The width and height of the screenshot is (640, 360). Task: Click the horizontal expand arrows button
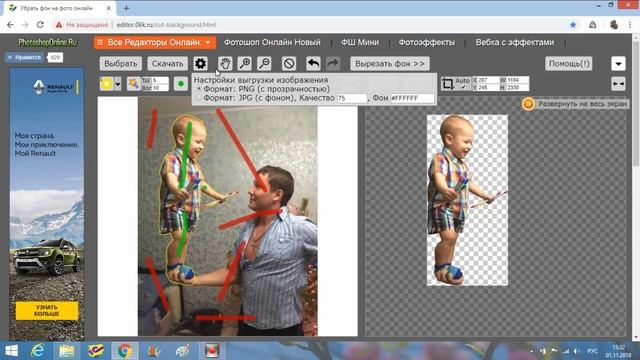pyautogui.click(x=618, y=84)
